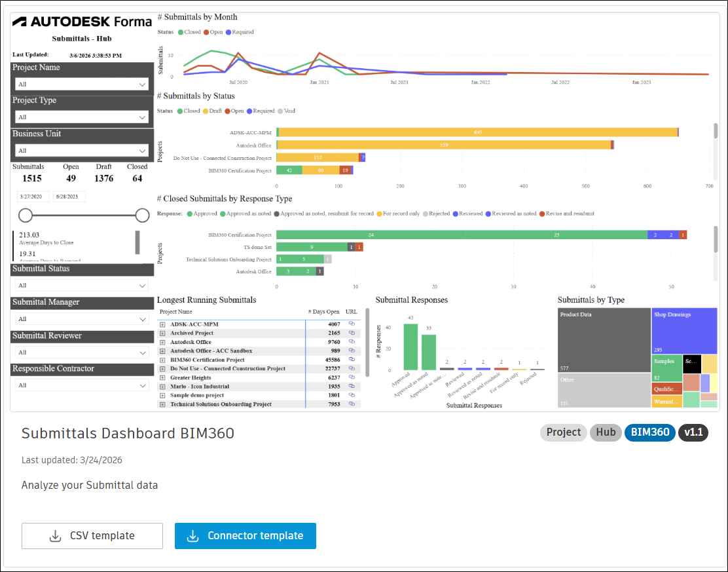Click Rejected legend in Closed Submittals chart
The height and width of the screenshot is (572, 728).
437,214
